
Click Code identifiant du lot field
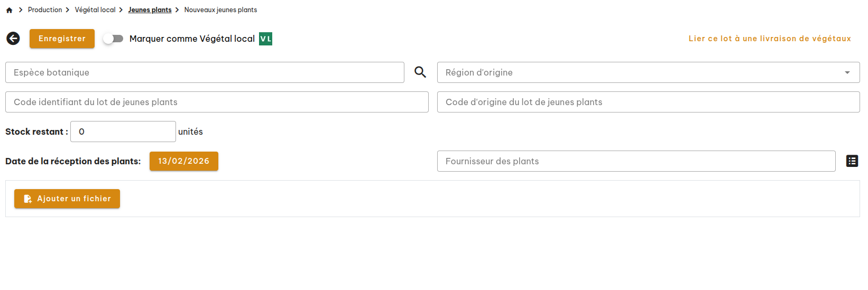point(217,102)
